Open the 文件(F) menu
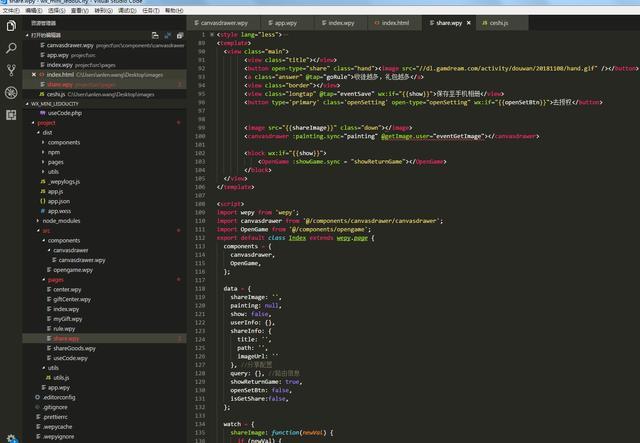Screen dimensions: 640x443 pyautogui.click(x=11, y=10)
